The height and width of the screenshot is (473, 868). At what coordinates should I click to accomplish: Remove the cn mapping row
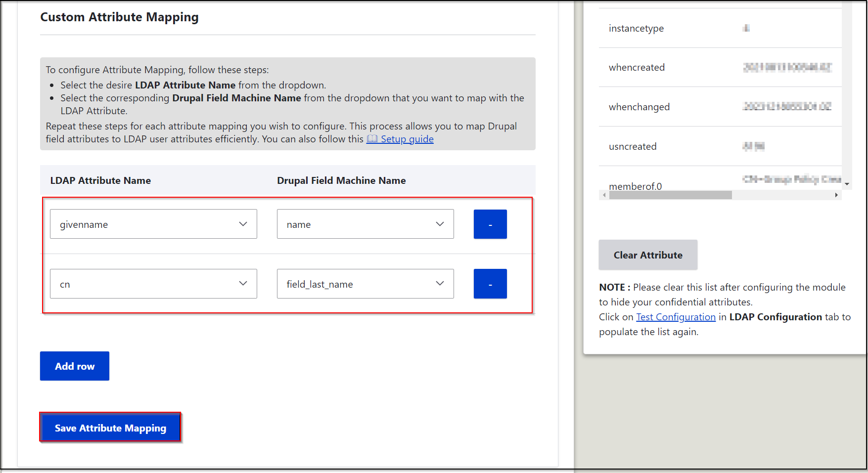tap(490, 284)
